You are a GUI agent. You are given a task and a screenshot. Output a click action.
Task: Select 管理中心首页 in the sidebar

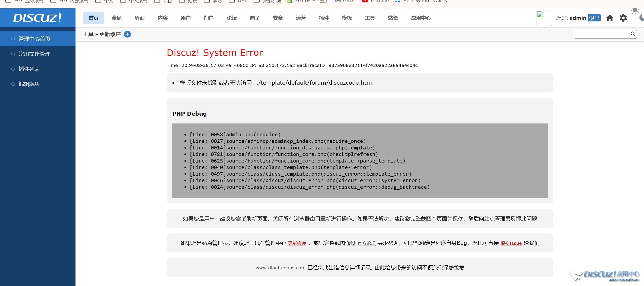point(34,39)
